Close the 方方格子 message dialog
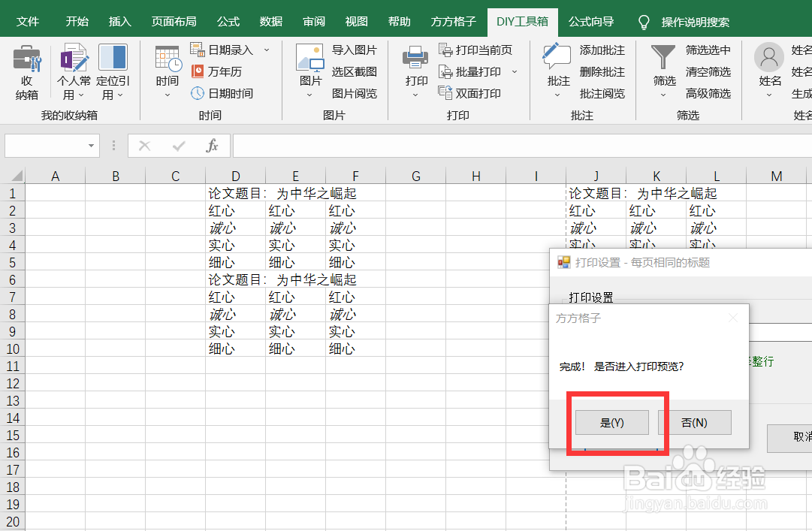The height and width of the screenshot is (531, 812). point(733,318)
